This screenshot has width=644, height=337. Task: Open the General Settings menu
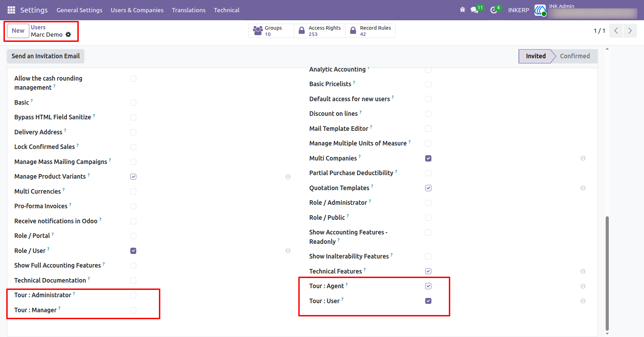[x=79, y=10]
